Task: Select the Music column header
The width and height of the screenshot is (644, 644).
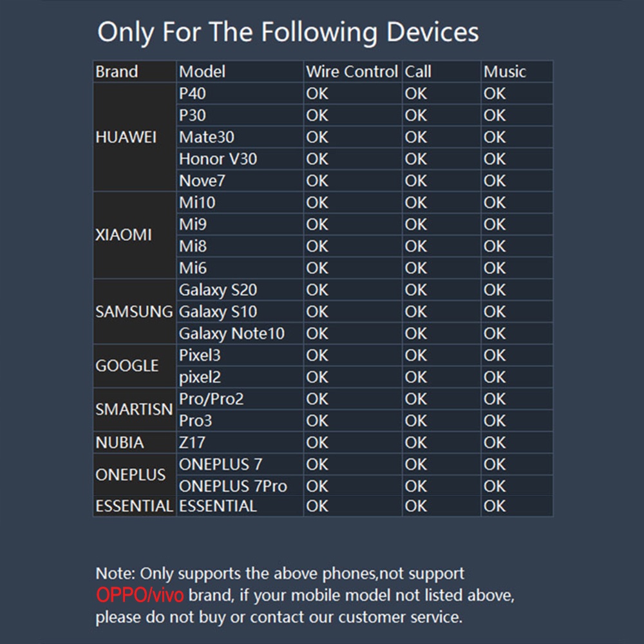Action: pyautogui.click(x=517, y=71)
